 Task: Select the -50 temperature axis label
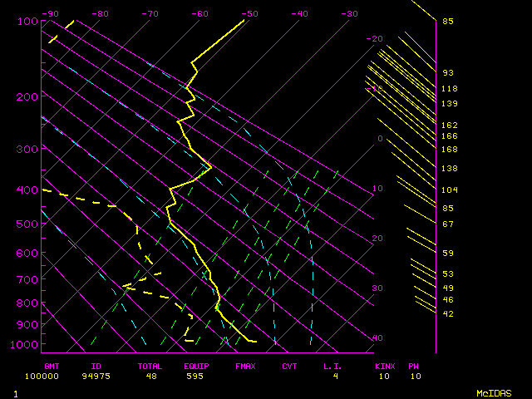point(249,14)
